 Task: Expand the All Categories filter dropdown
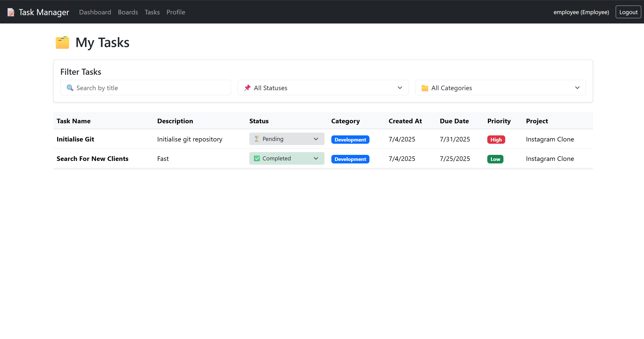click(x=500, y=88)
